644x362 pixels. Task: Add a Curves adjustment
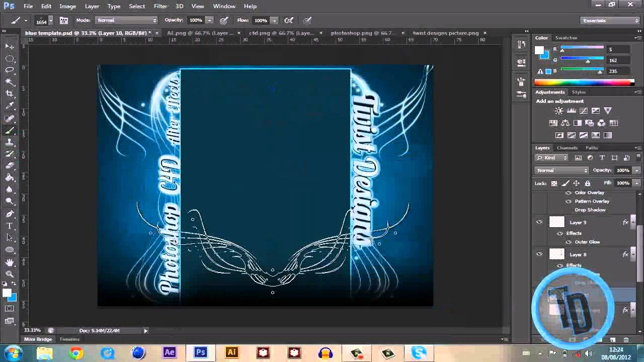pos(584,111)
